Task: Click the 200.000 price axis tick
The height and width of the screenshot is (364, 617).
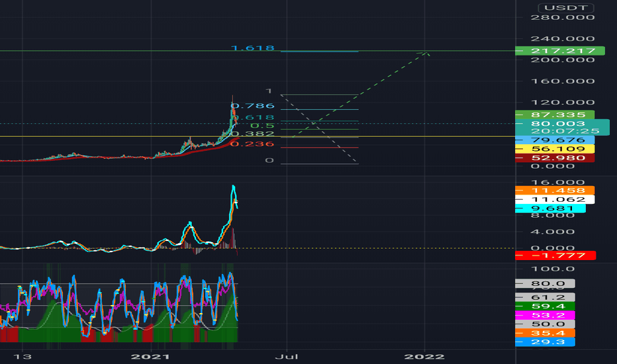Action: (563, 60)
